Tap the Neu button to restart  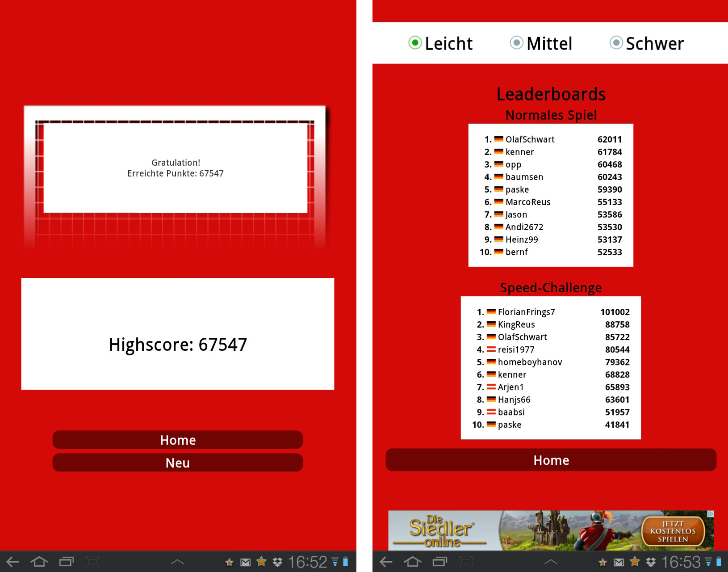(x=178, y=463)
